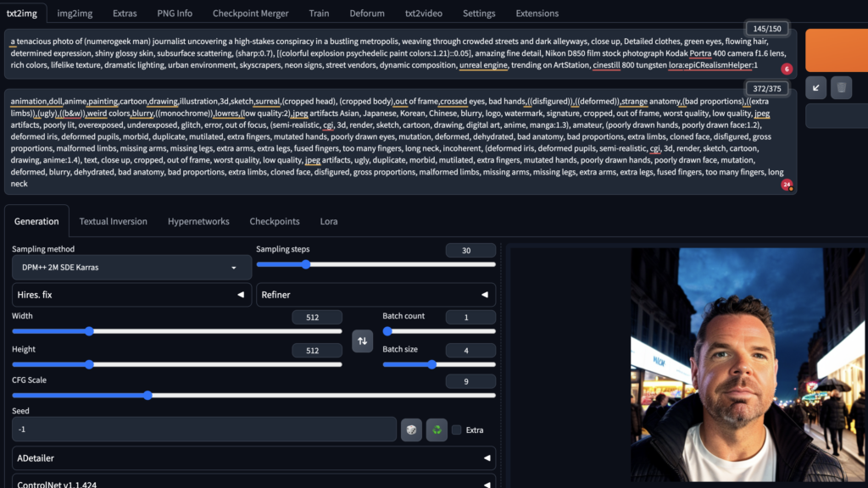This screenshot has height=488, width=868.
Task: Click the Batch size slider handle
Action: pos(431,364)
